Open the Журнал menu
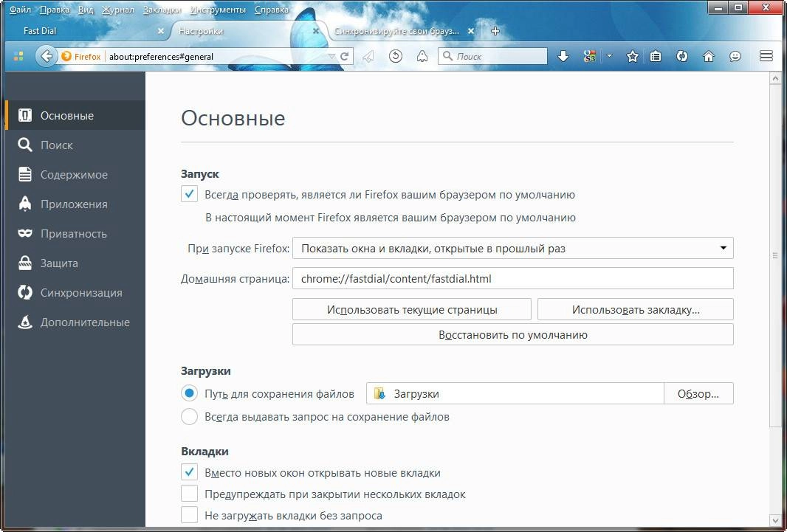The image size is (787, 532). click(x=118, y=10)
